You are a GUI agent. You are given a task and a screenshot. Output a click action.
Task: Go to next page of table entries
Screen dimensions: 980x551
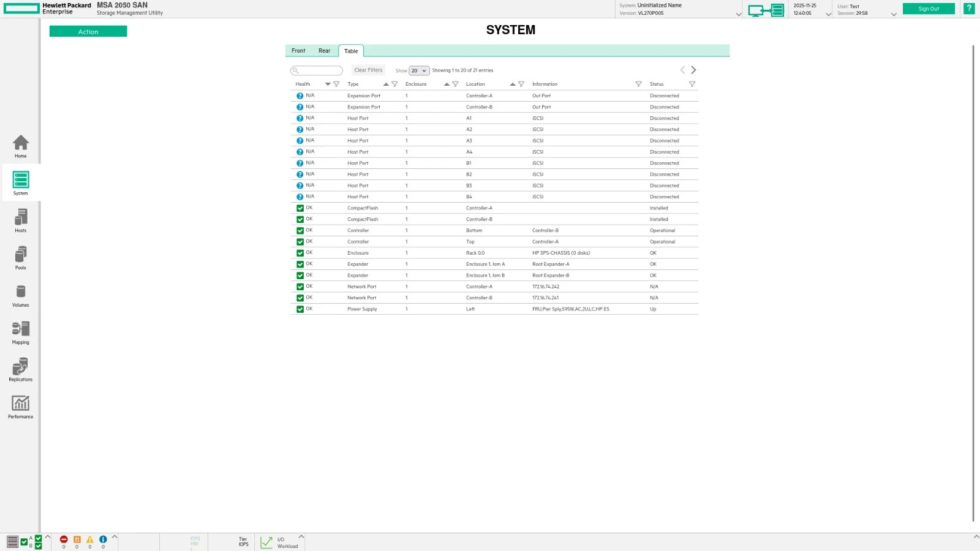coord(693,70)
